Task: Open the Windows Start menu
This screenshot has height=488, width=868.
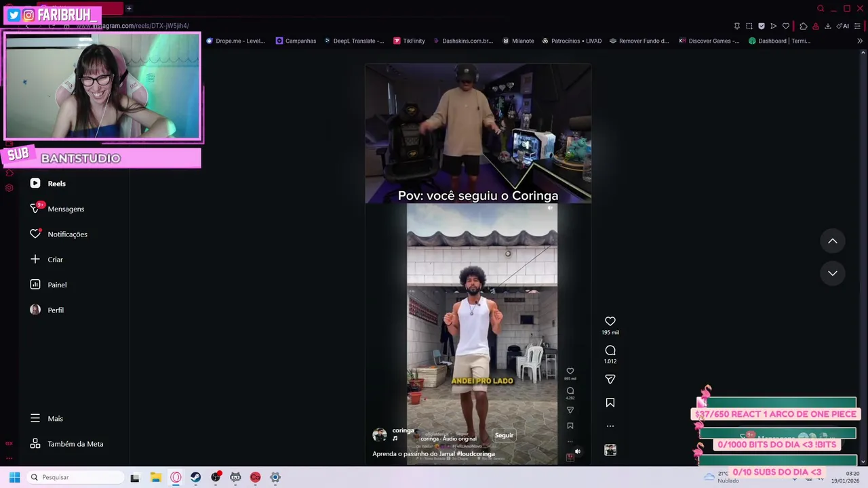Action: click(14, 477)
